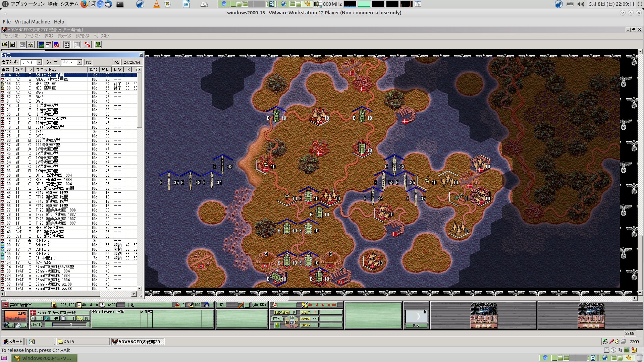Click the vertical map scrollbar up arrow
The image size is (644, 362).
[x=640, y=52]
